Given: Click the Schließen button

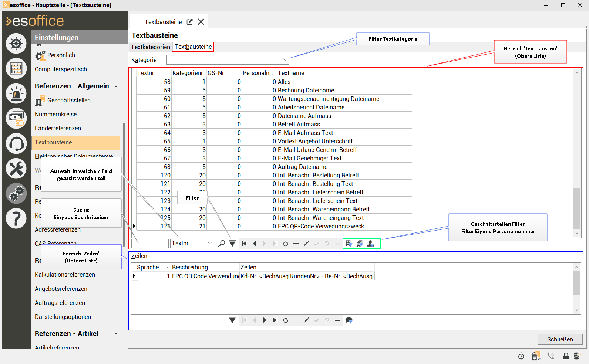Looking at the screenshot, I should (x=560, y=339).
